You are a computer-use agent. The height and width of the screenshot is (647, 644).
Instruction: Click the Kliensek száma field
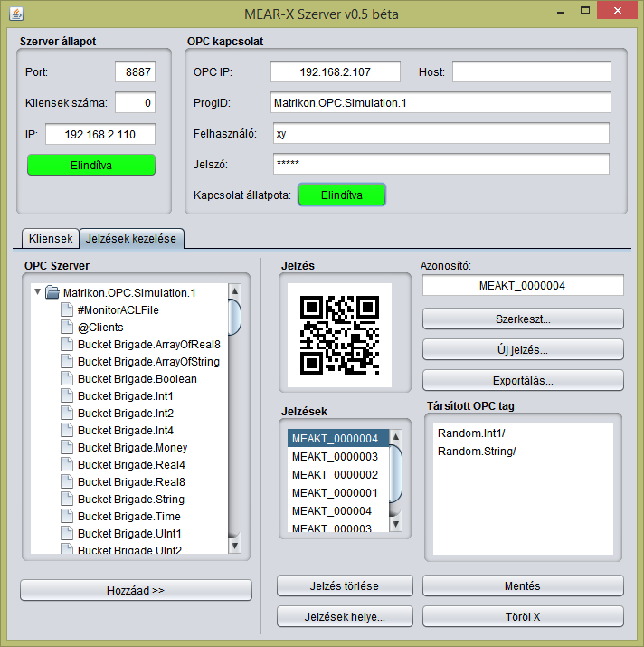[x=135, y=102]
